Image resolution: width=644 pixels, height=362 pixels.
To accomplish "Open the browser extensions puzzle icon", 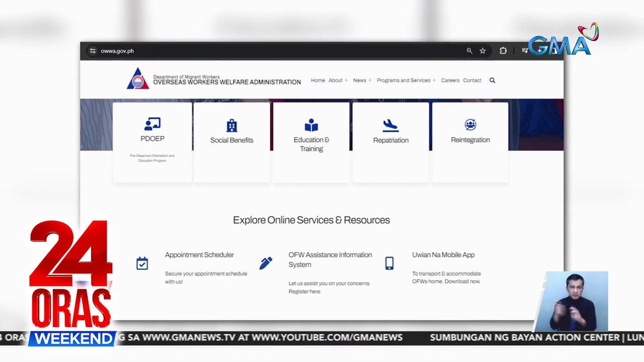I will tap(503, 51).
